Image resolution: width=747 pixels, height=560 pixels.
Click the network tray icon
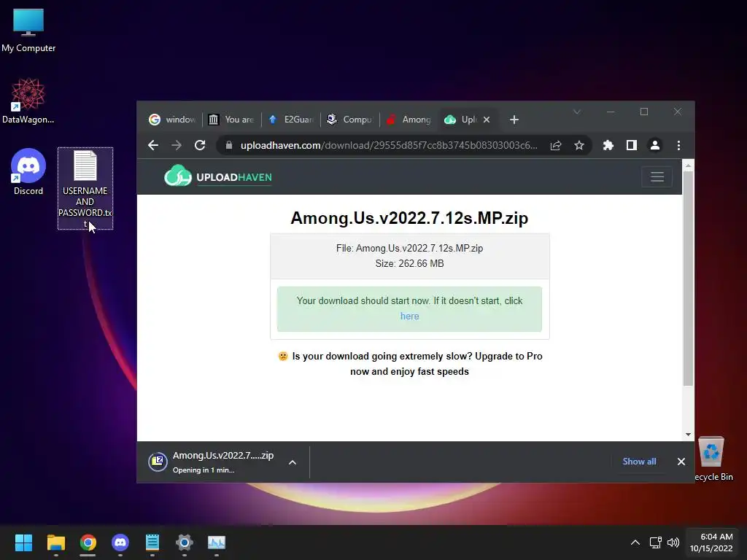(656, 542)
